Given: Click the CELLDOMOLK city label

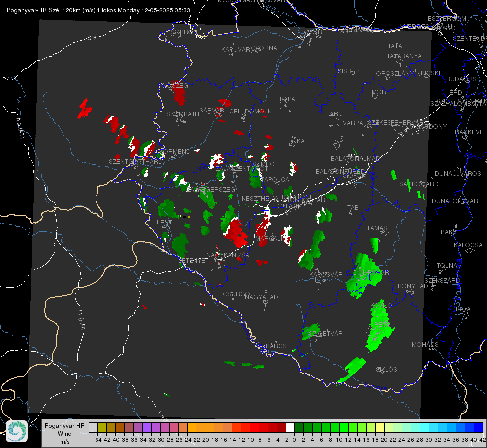Looking at the screenshot, I should point(250,111).
